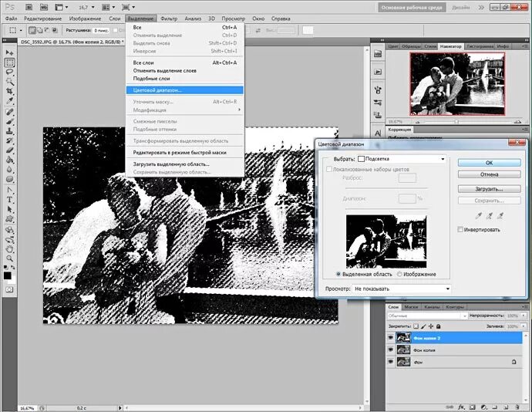The height and width of the screenshot is (412, 532).
Task: Click the Растушевка input field
Action: (x=101, y=30)
